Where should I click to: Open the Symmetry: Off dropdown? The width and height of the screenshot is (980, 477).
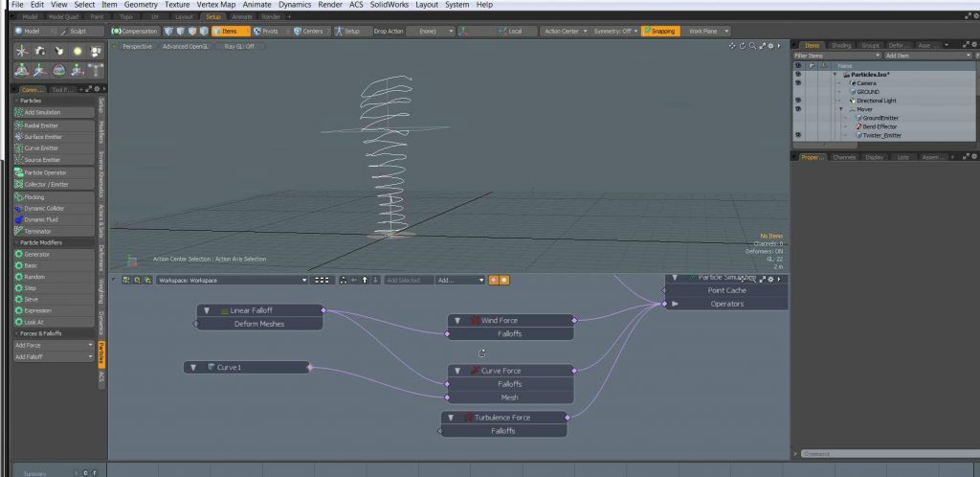616,31
